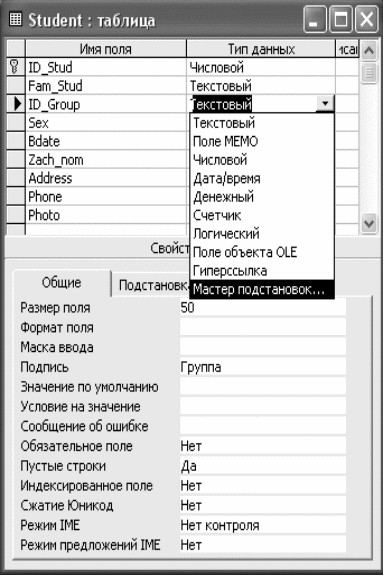Image resolution: width=384 pixels, height=576 pixels.
Task: Select the Phone field name cell
Action: click(106, 197)
